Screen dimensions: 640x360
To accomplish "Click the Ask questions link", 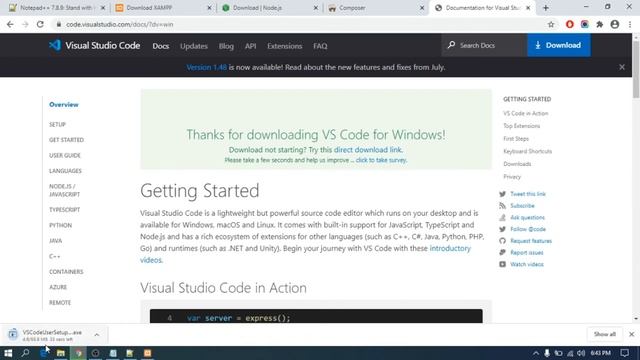I will pyautogui.click(x=527, y=218).
